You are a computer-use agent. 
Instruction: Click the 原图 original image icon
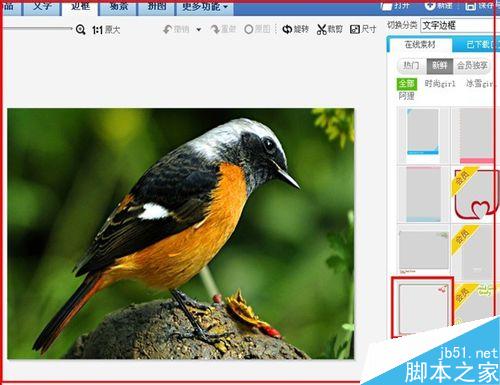click(249, 29)
